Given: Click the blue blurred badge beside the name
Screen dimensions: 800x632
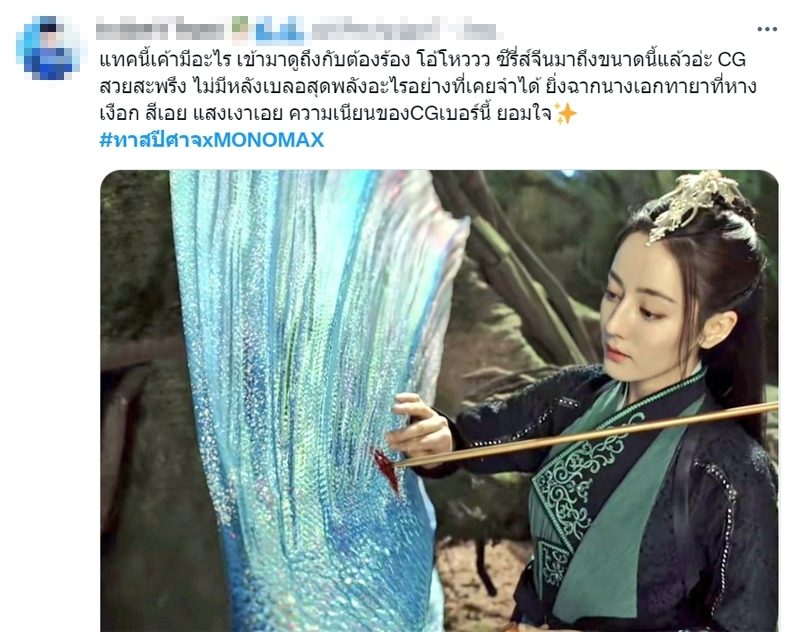Looking at the screenshot, I should pyautogui.click(x=280, y=29).
